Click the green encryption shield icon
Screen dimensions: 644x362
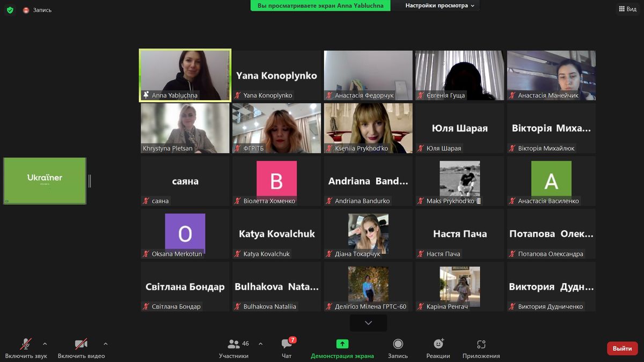click(10, 10)
